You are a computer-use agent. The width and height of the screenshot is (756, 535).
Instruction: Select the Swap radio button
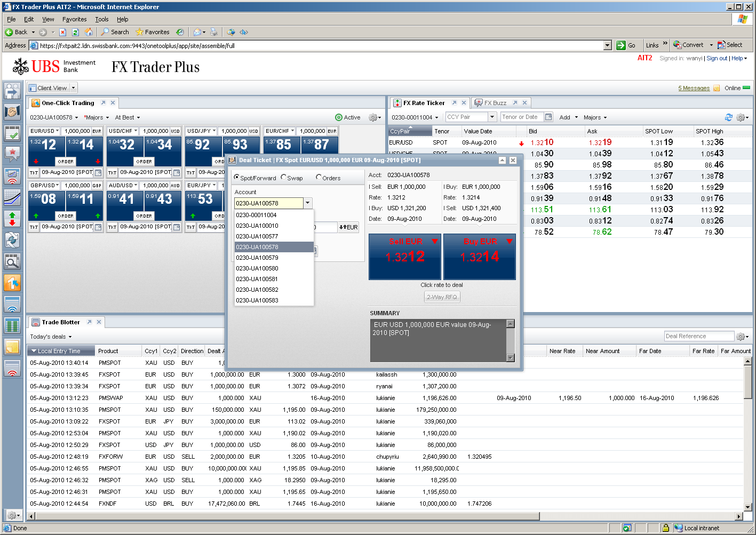(x=284, y=177)
